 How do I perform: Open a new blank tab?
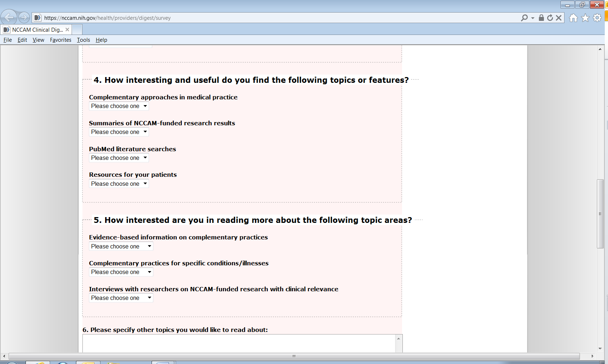point(77,30)
